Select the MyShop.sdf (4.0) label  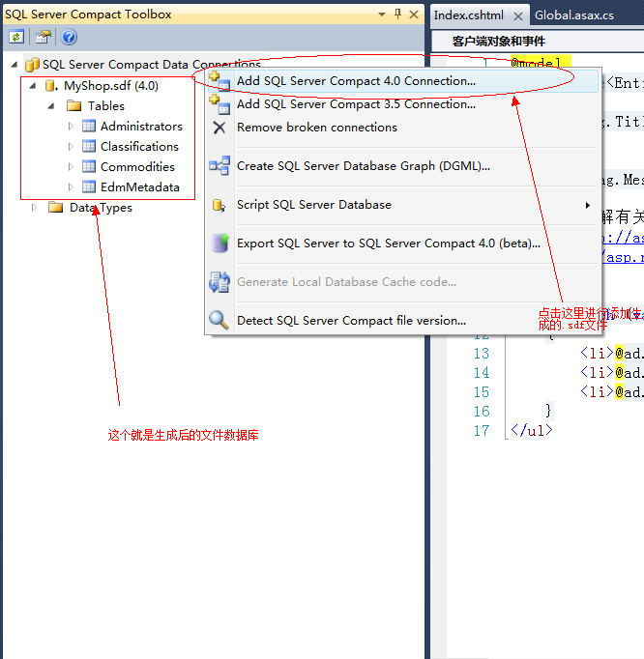coord(111,86)
